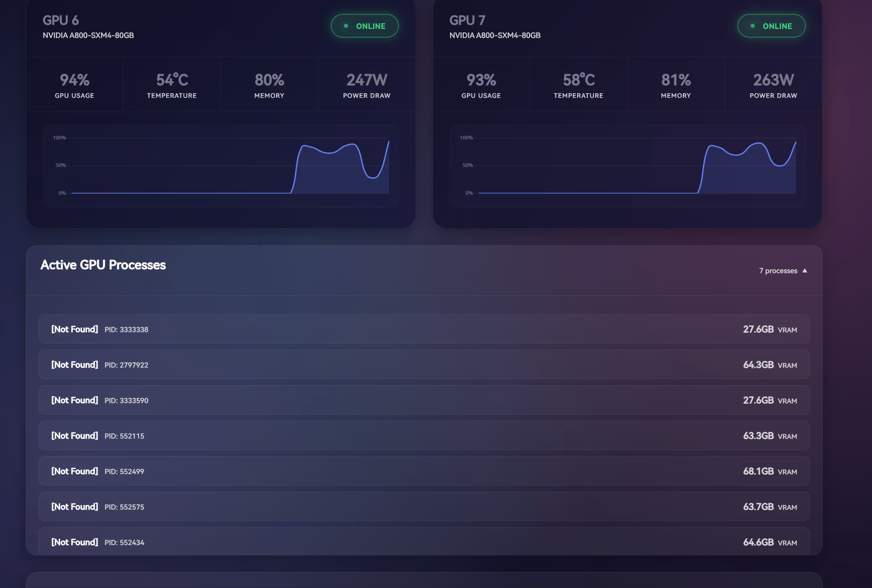Click GPU 7 usage history chart

pos(627,166)
